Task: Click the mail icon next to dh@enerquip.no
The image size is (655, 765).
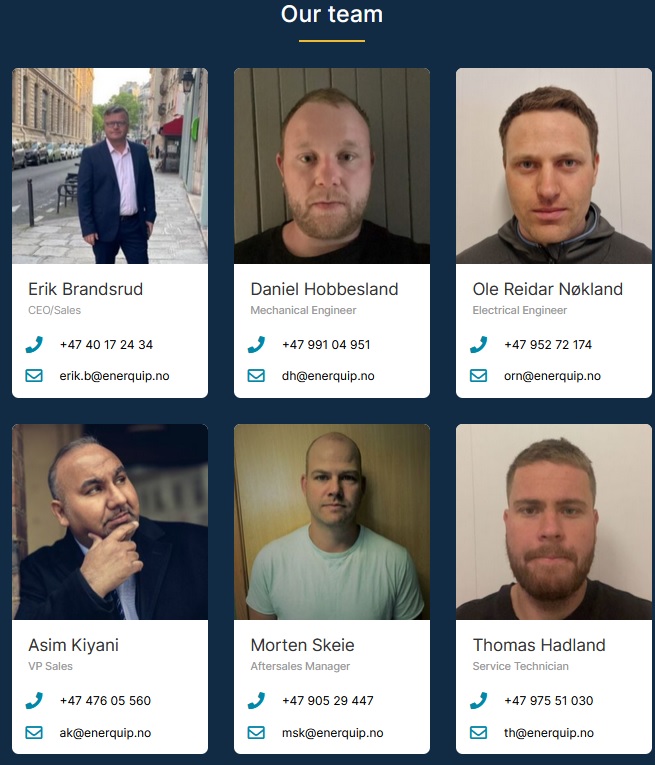Action: pos(256,376)
